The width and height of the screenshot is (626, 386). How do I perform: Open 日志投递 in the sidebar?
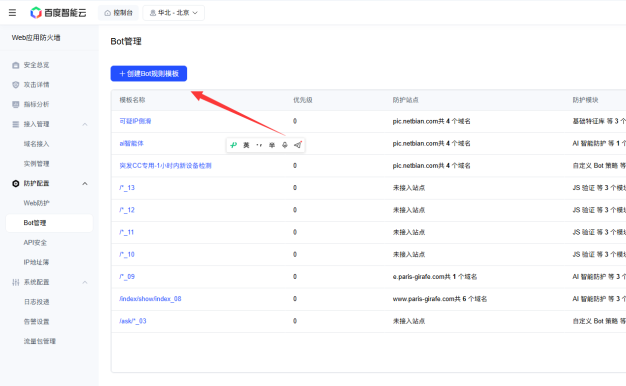(36, 302)
